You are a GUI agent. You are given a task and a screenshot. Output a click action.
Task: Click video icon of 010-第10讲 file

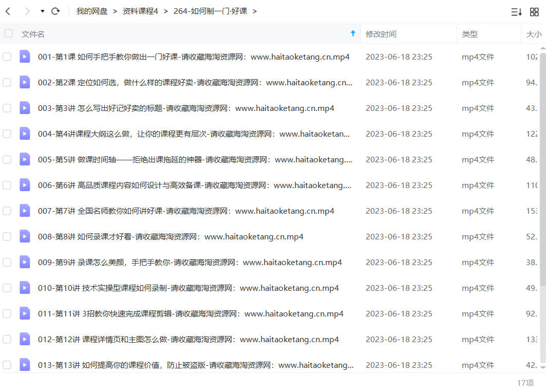coord(25,288)
